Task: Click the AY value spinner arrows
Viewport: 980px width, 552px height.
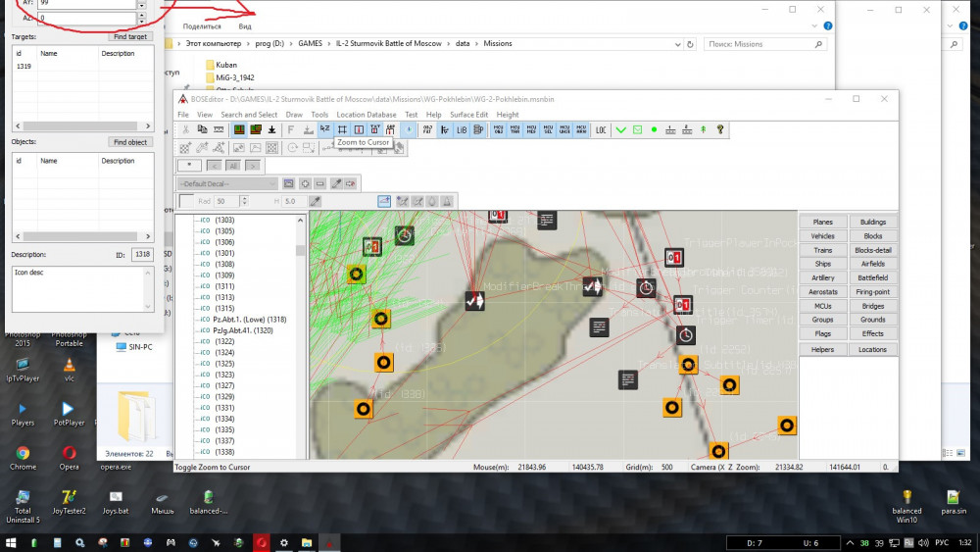Action: click(141, 4)
